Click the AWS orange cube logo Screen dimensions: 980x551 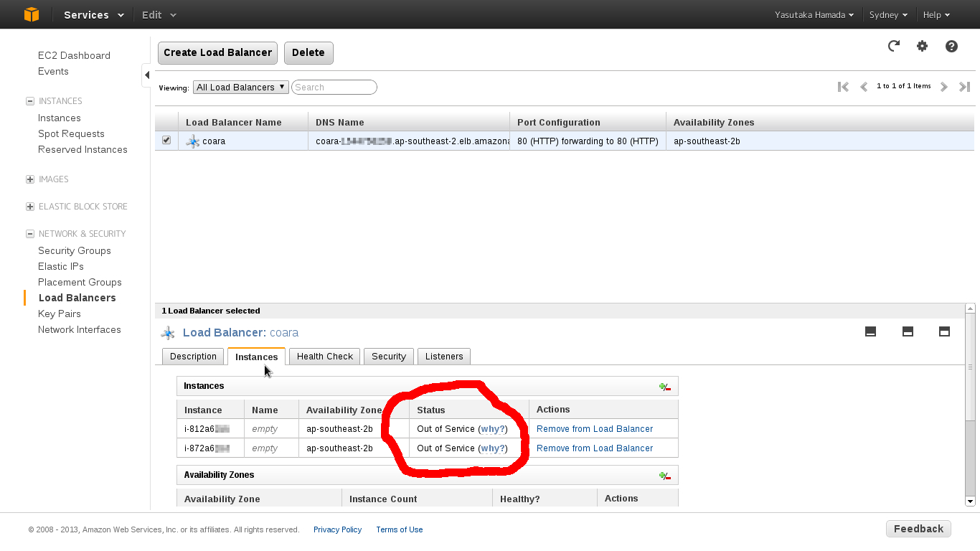pyautogui.click(x=32, y=14)
